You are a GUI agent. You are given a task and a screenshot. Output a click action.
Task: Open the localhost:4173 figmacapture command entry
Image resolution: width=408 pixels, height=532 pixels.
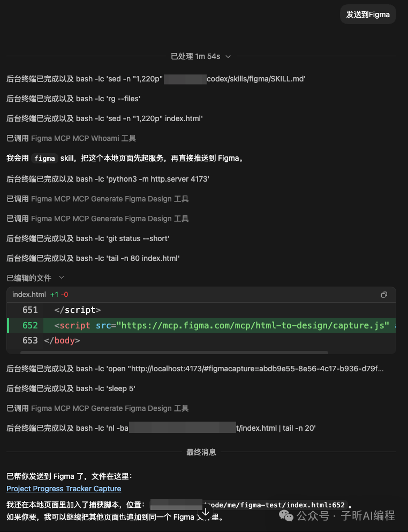point(195,369)
